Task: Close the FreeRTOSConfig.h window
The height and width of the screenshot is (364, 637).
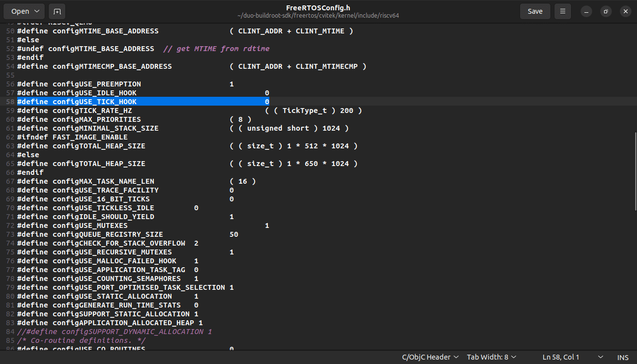Action: pos(625,11)
